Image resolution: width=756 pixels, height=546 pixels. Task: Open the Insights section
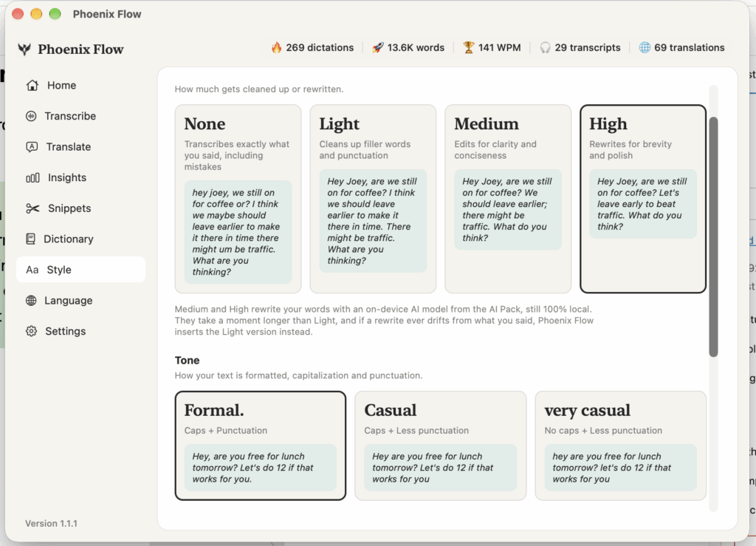click(x=80, y=178)
